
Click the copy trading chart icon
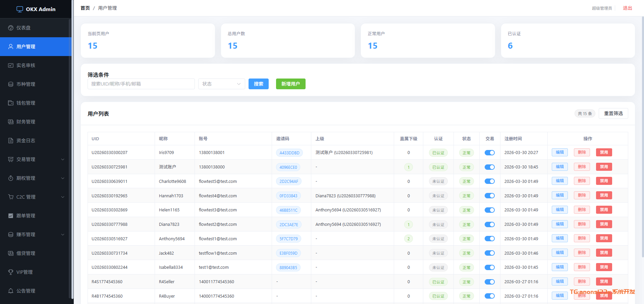(x=11, y=216)
